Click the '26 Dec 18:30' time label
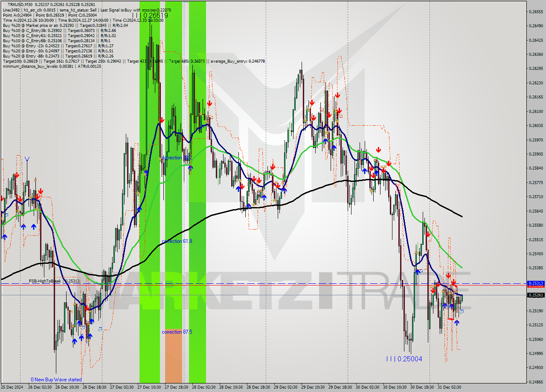The image size is (546, 392). [x=95, y=387]
